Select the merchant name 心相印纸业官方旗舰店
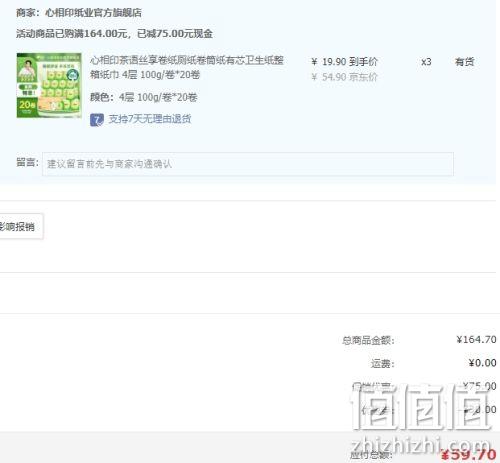The height and width of the screenshot is (463, 500). tap(93, 13)
